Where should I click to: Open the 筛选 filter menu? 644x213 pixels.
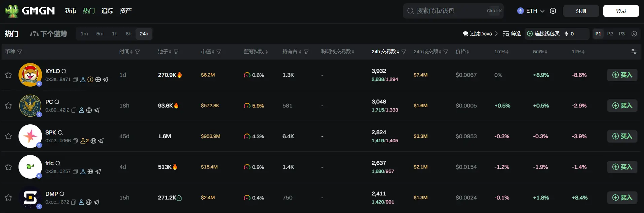click(512, 34)
